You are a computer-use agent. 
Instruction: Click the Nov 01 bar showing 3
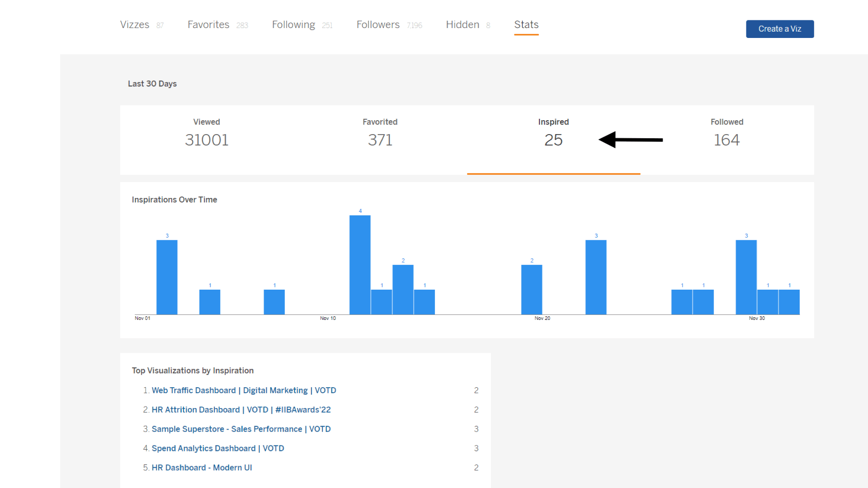click(167, 277)
